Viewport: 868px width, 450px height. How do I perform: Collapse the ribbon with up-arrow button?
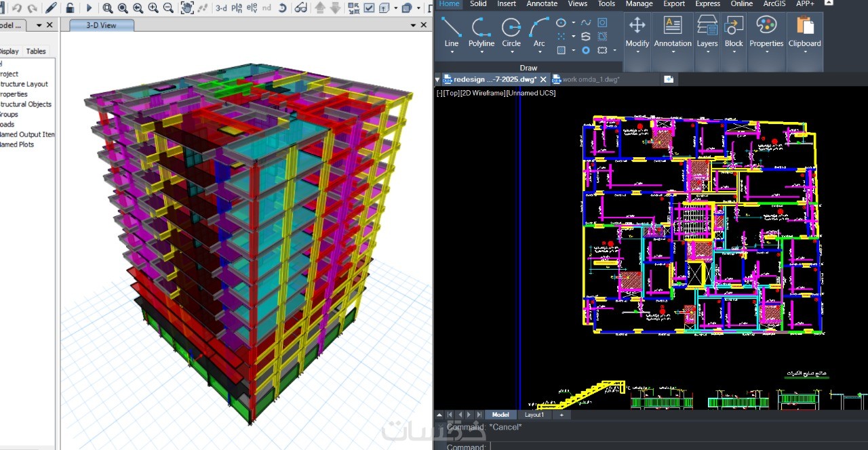[x=829, y=3]
